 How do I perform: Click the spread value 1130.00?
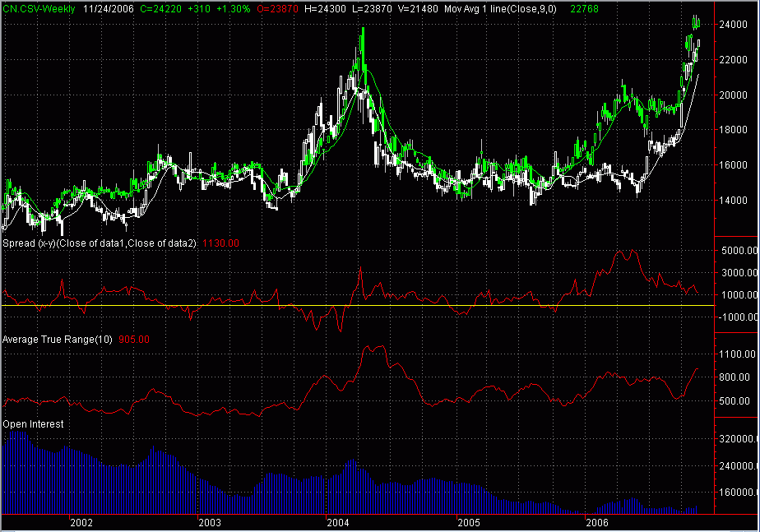click(220, 243)
